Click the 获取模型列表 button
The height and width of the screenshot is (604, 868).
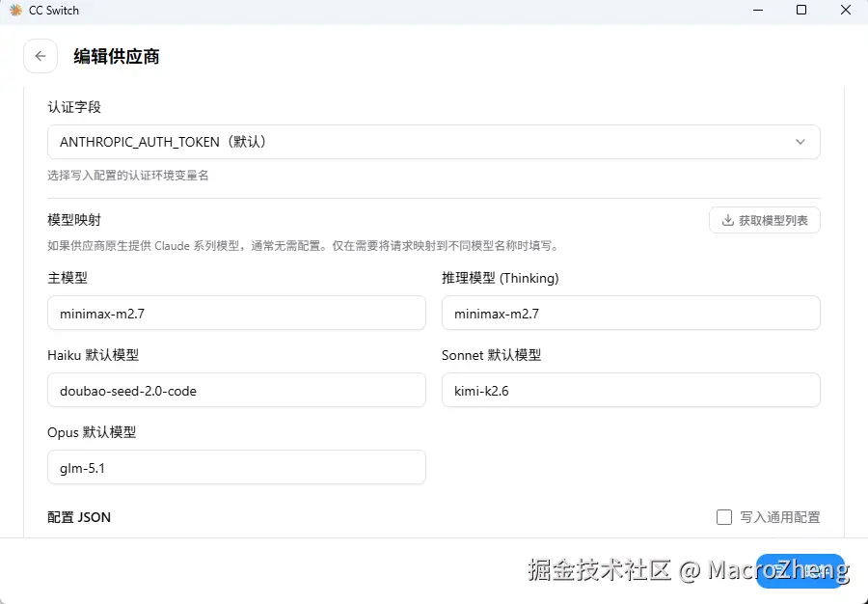[x=764, y=220]
